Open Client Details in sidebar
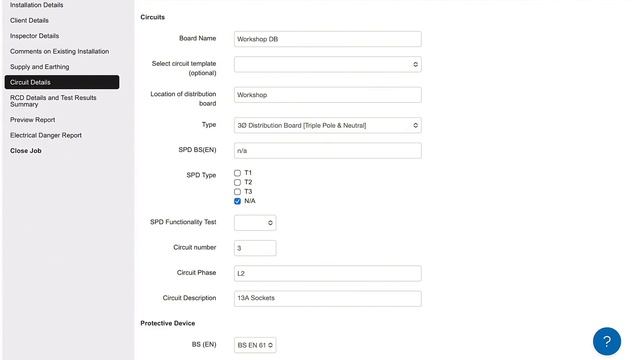This screenshot has height=360, width=640. click(29, 20)
